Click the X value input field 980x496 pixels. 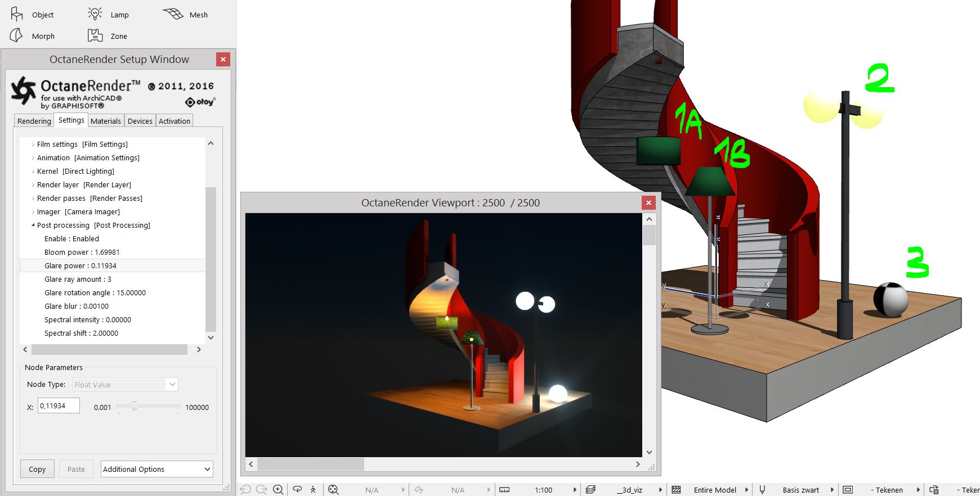tap(59, 406)
